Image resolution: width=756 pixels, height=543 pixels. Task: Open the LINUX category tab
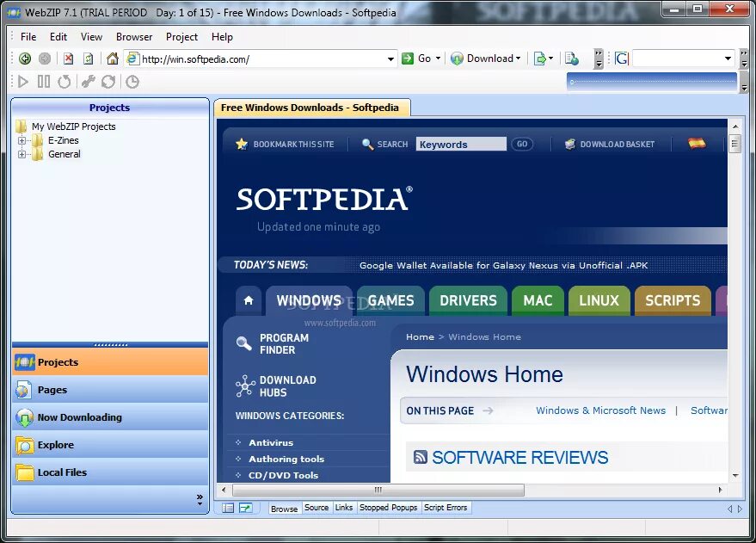pos(599,300)
